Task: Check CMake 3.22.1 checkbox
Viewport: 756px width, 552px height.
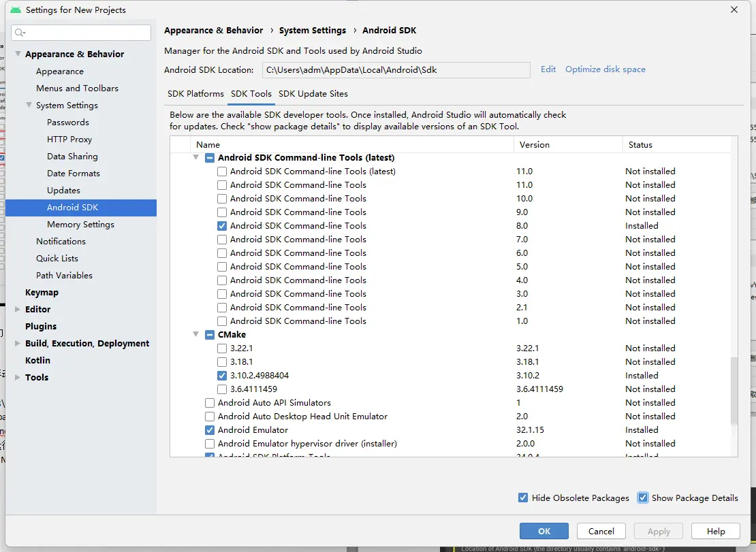Action: tap(222, 348)
